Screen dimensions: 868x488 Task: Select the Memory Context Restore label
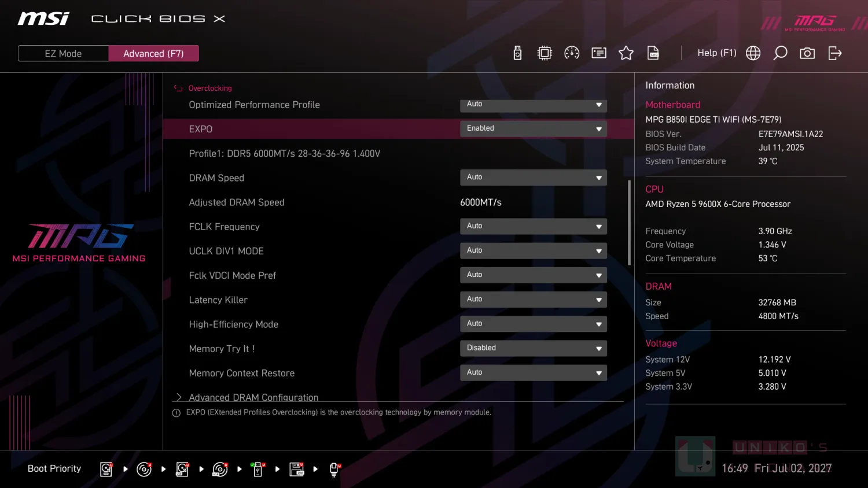click(x=242, y=374)
